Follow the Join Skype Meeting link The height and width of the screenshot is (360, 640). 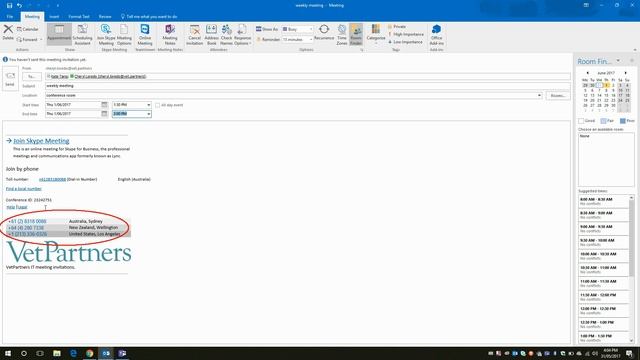pos(41,141)
